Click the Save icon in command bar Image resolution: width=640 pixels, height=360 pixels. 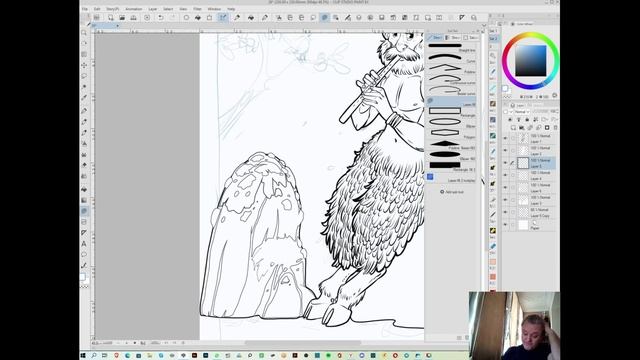tap(133, 18)
